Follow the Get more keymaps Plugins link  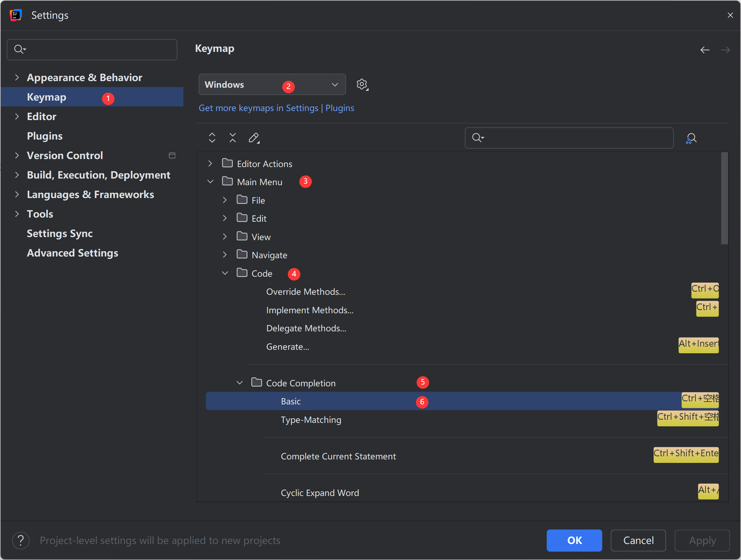[276, 108]
